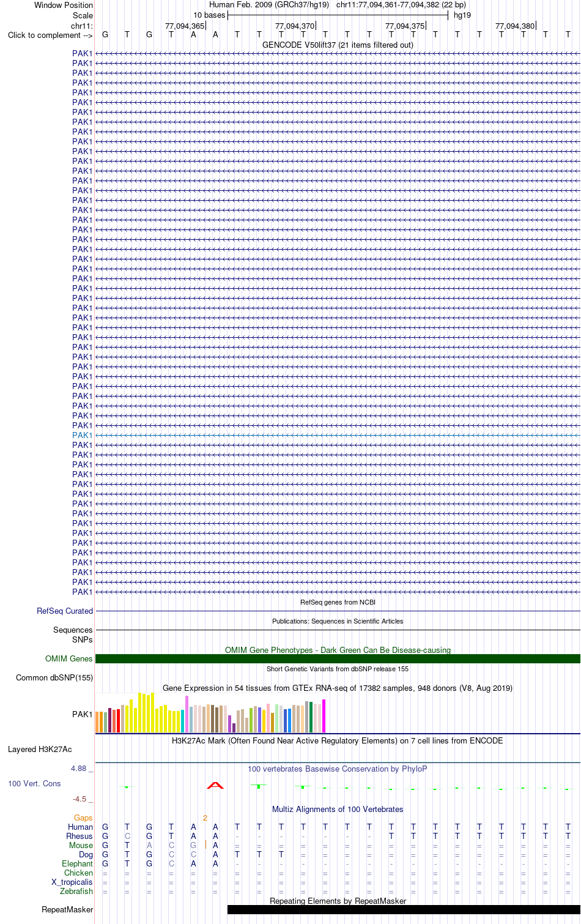Select the 'Zebrafish' alignment row label
Screen dimensions: 581x924
click(x=76, y=891)
